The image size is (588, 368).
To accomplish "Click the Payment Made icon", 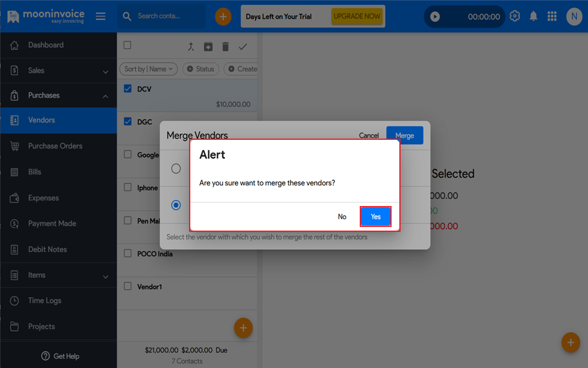I will (x=14, y=224).
